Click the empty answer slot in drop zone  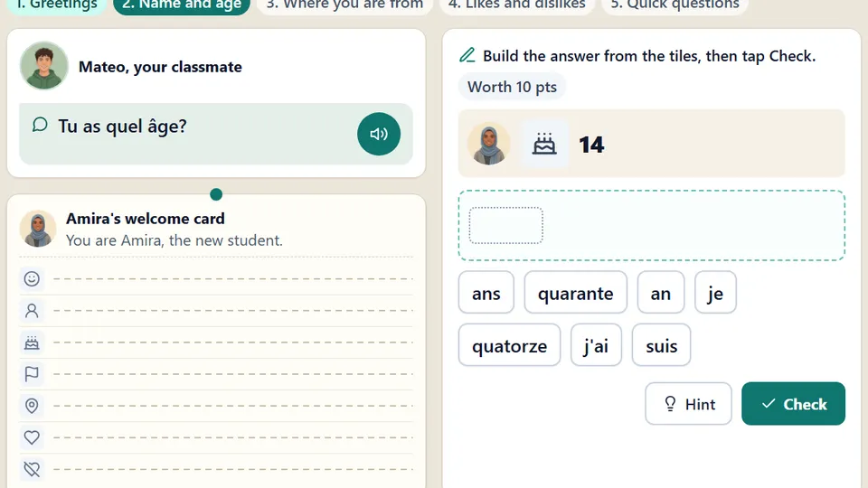click(506, 225)
